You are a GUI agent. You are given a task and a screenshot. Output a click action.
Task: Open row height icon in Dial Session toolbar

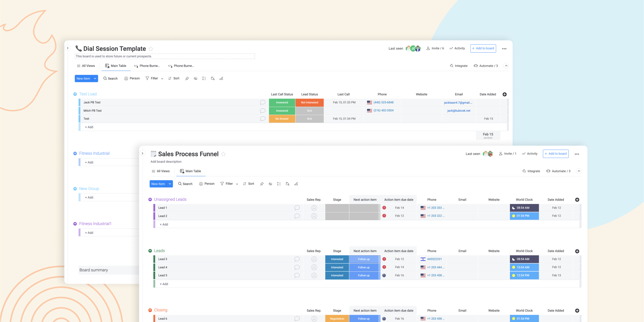point(204,78)
